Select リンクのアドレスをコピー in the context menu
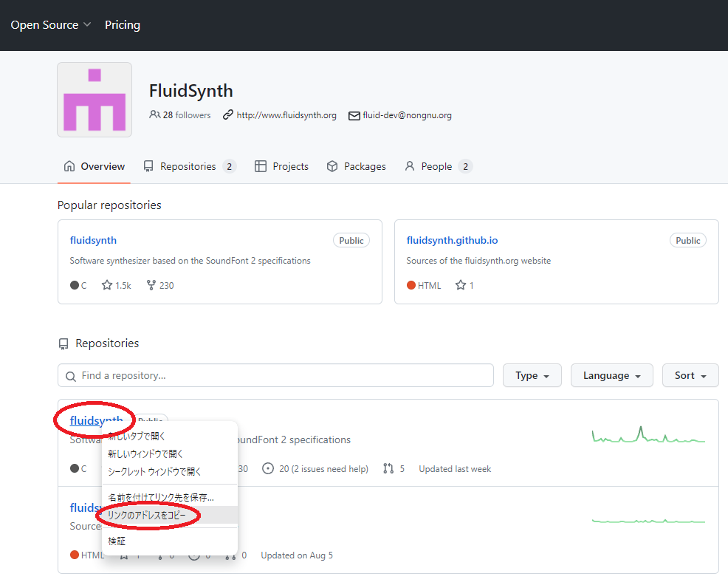 point(170,516)
